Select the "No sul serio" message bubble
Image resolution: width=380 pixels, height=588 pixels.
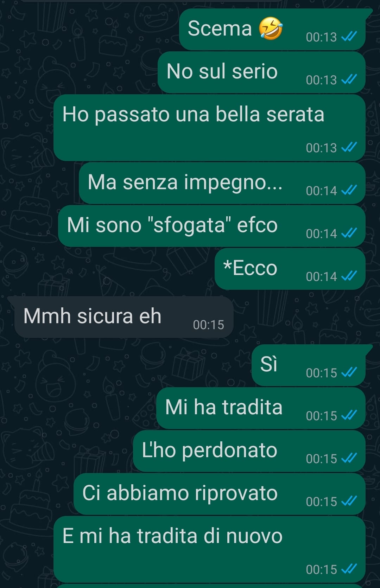tap(261, 72)
